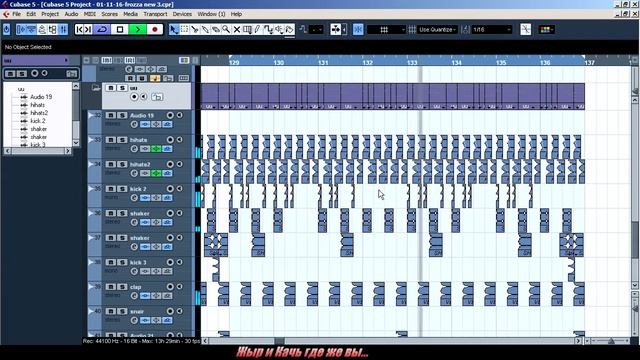This screenshot has height=360, width=640.
Task: Record-enable the kick 2 track
Action: [170, 189]
